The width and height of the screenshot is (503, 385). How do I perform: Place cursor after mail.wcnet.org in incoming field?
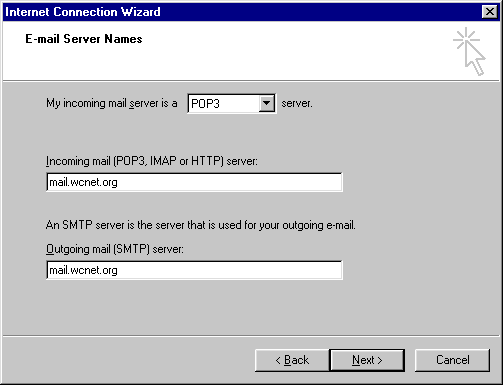tap(119, 182)
